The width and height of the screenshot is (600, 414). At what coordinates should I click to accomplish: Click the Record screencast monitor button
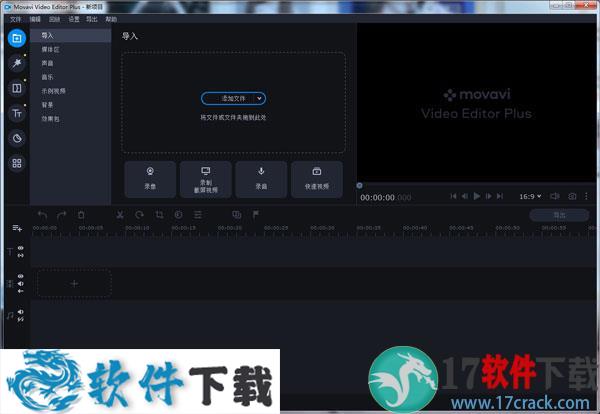pyautogui.click(x=205, y=179)
